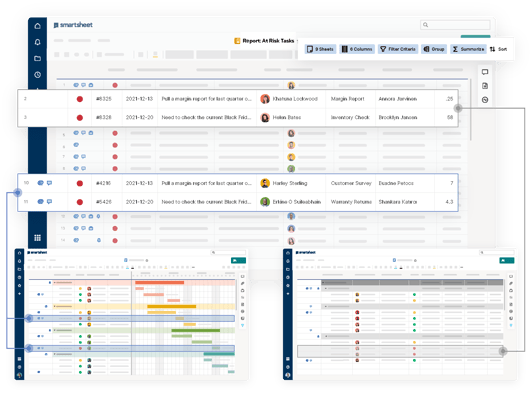Screen dimensions: 531x396
Task: Select the "Margin Report" cell
Action: [350, 99]
